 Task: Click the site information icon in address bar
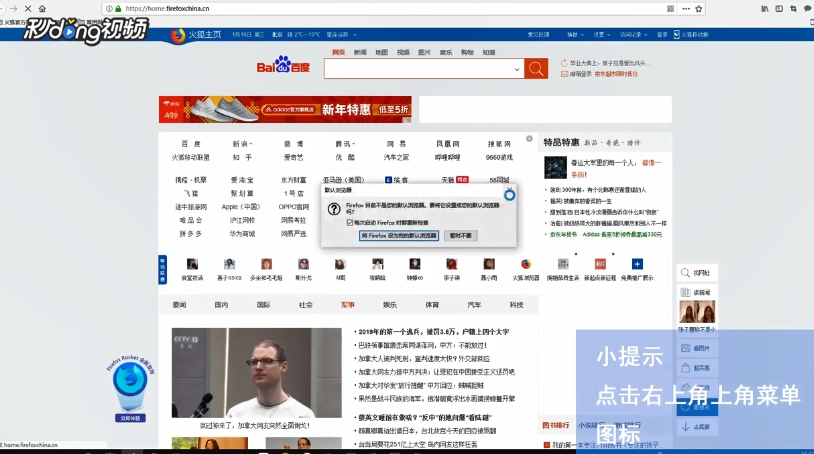(x=109, y=9)
